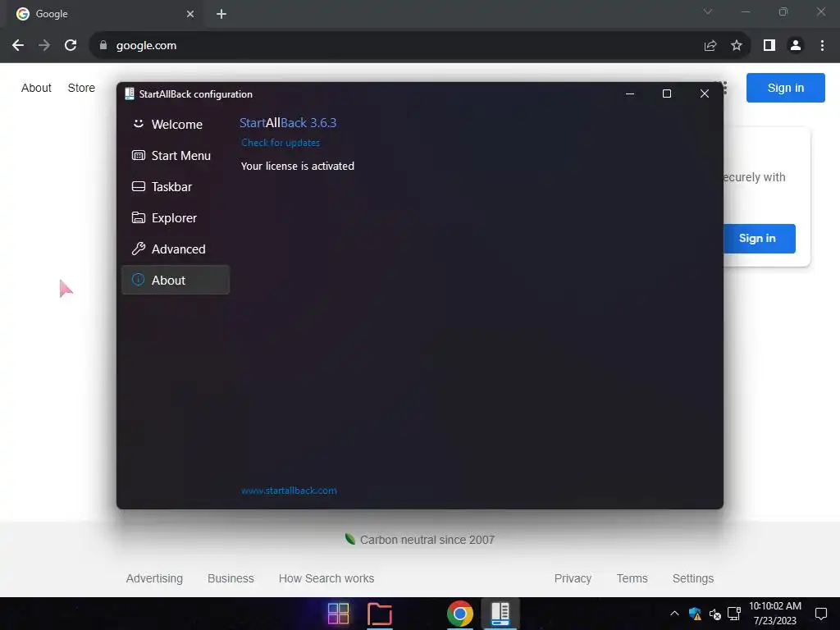
Task: Open Terms footer link on Google
Action: (x=632, y=578)
